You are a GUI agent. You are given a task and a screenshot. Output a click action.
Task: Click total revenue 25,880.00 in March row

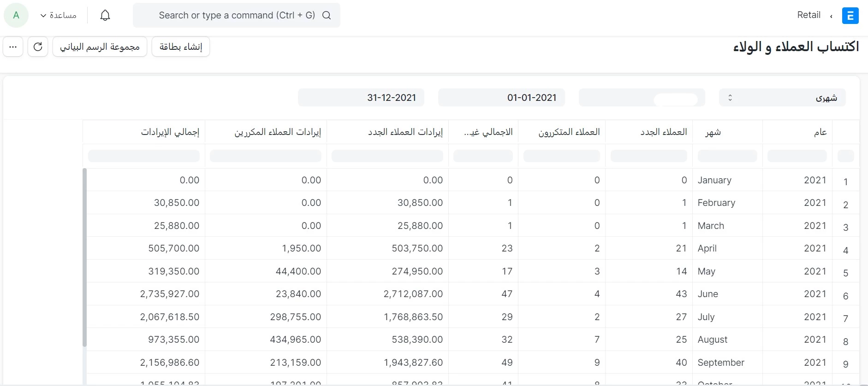click(x=146, y=226)
